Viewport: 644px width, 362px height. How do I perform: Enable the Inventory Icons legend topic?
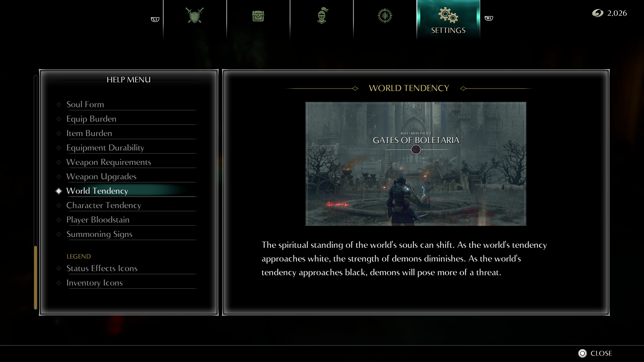(x=94, y=282)
